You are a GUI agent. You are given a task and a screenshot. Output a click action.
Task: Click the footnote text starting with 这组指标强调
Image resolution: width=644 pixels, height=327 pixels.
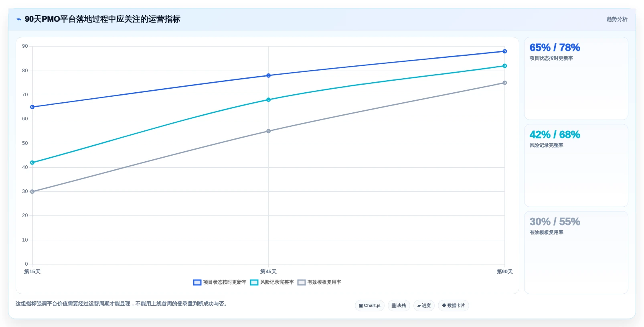[x=122, y=304]
